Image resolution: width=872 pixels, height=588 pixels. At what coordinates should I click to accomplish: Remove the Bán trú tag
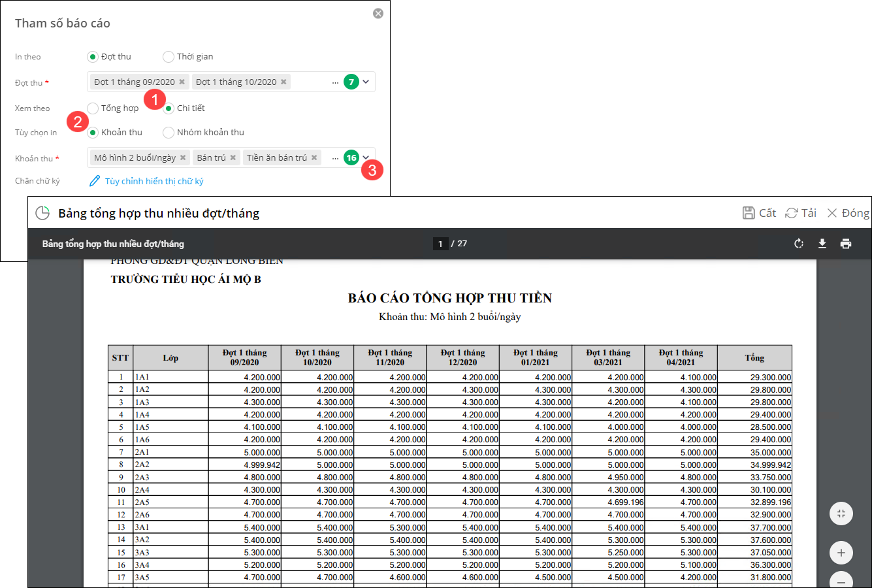point(233,158)
